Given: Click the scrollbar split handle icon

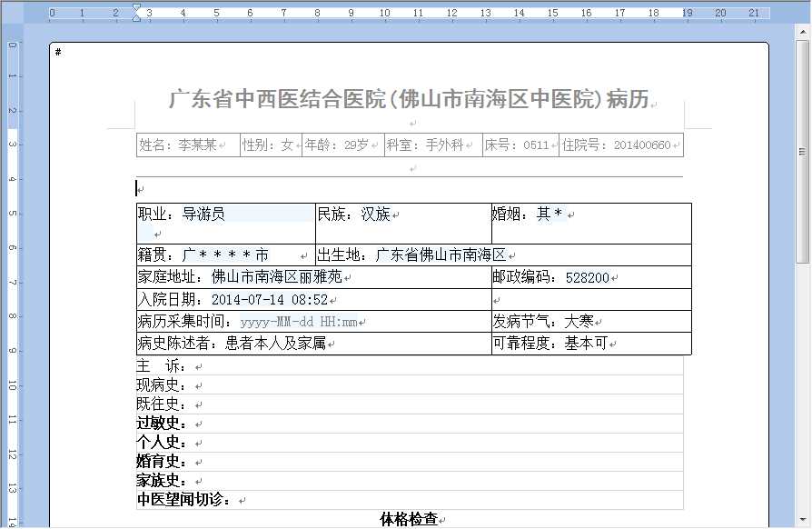Looking at the screenshot, I should (x=803, y=152).
